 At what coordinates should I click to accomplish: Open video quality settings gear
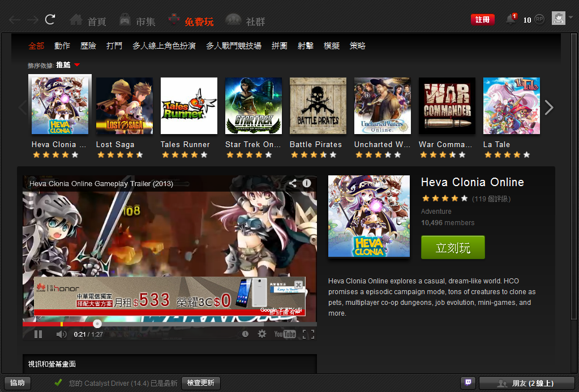262,334
